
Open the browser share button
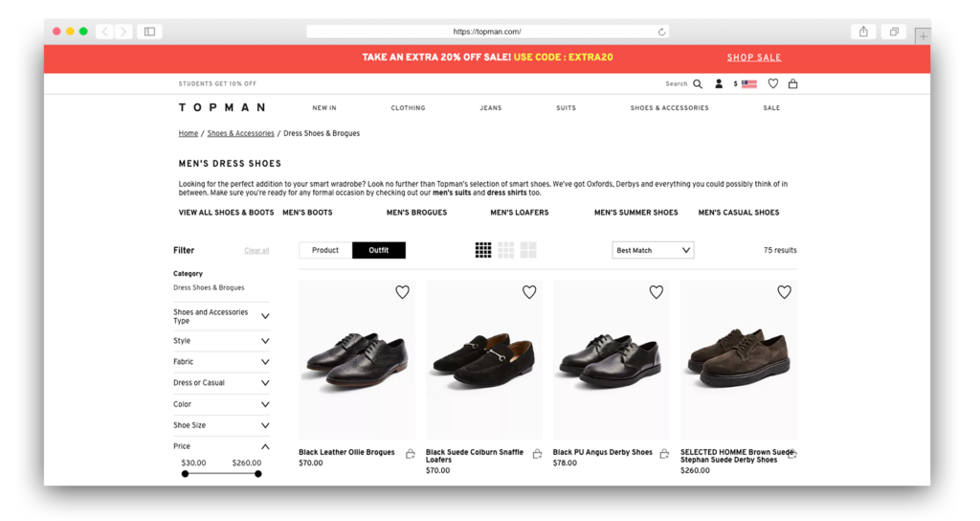(x=863, y=32)
